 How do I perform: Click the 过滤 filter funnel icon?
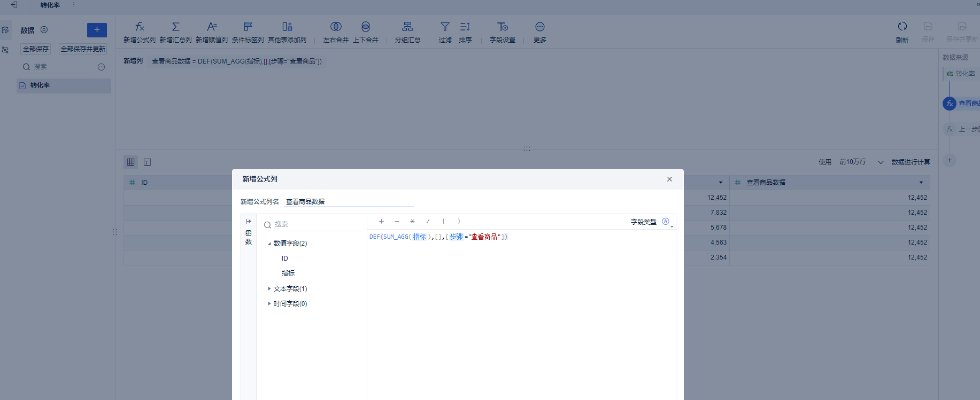[445, 27]
